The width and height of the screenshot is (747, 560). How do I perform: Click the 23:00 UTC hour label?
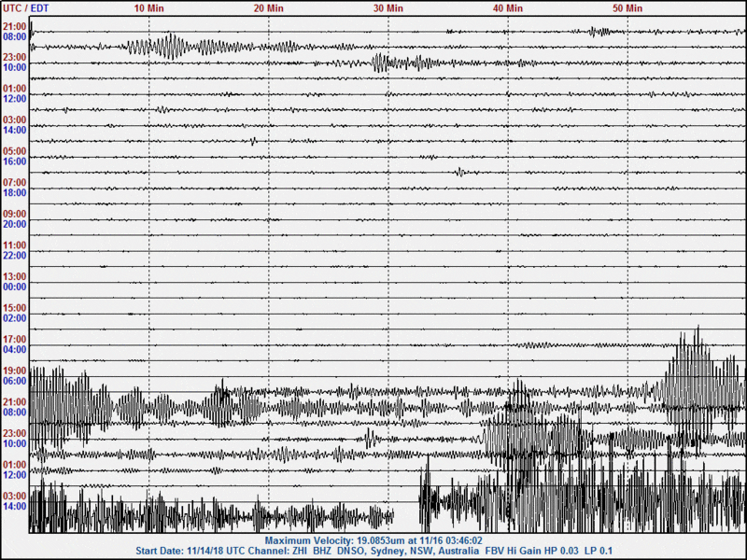click(x=13, y=59)
